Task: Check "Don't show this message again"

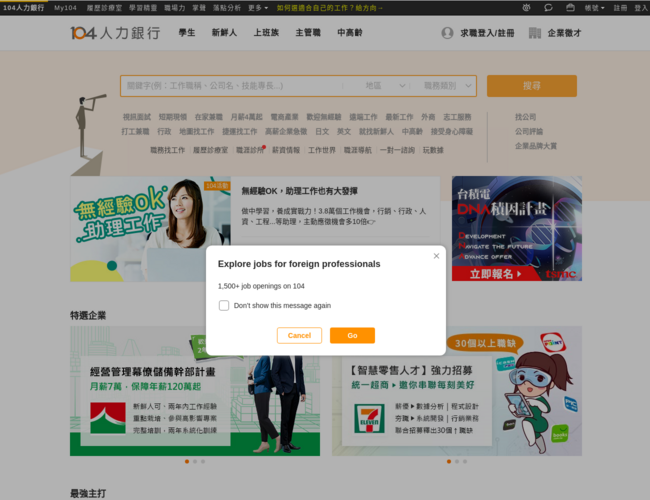Action: click(x=224, y=306)
